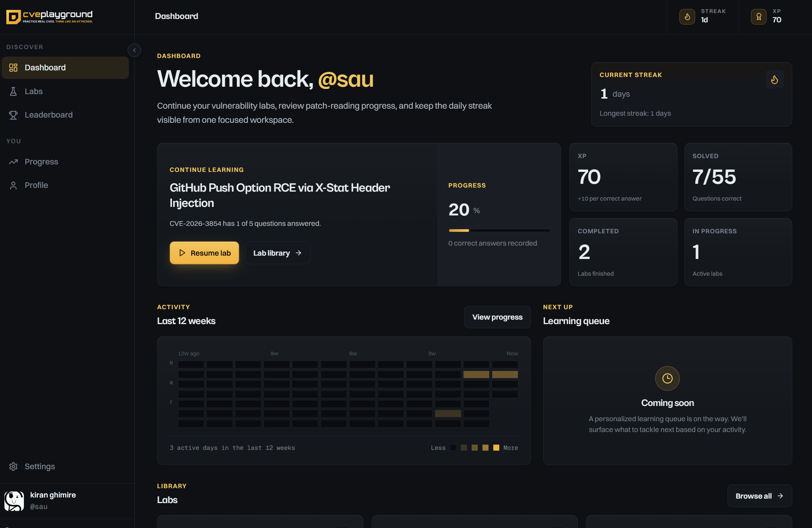Click the Completed 2 labs card
Viewport: 812px width, 528px height.
(x=623, y=252)
